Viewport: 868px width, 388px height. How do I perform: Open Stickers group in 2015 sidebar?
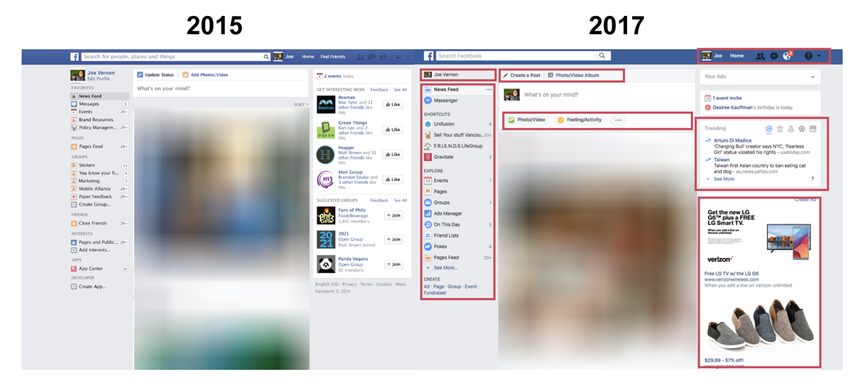[x=87, y=165]
